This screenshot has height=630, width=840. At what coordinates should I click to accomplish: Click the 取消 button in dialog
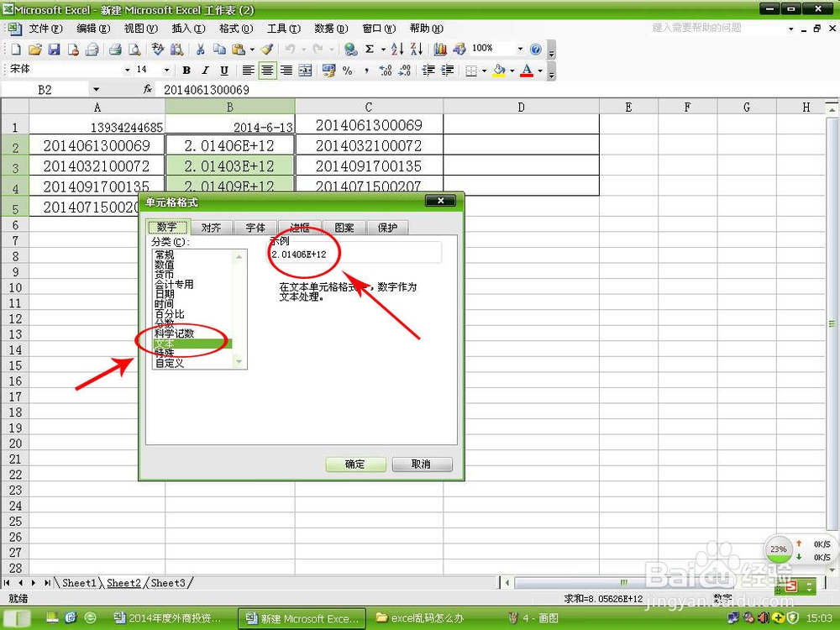click(422, 464)
